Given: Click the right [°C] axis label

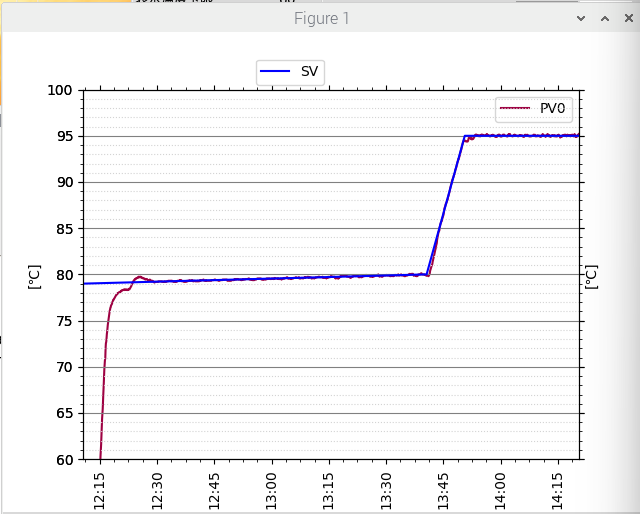Looking at the screenshot, I should click(591, 276).
